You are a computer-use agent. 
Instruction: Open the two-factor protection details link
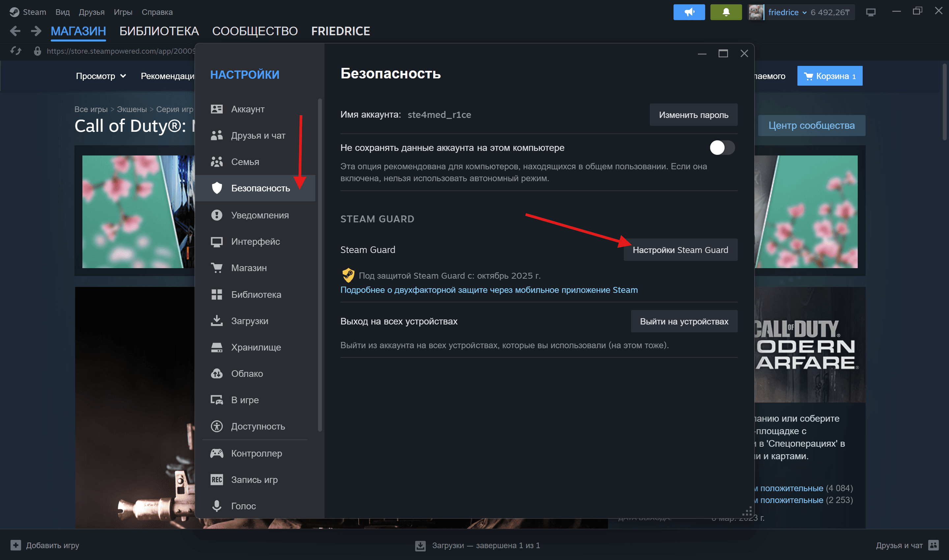click(x=489, y=290)
